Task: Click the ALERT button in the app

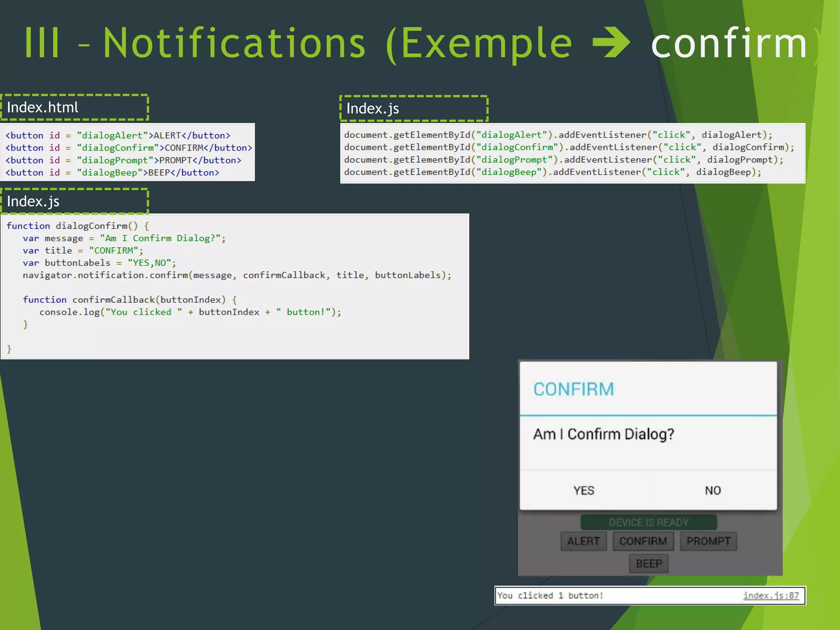Action: click(x=583, y=541)
